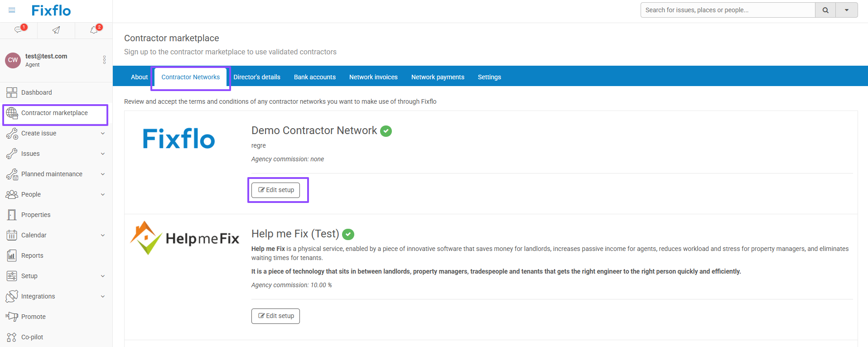
Task: Click the Calendar icon in sidebar
Action: [12, 235]
